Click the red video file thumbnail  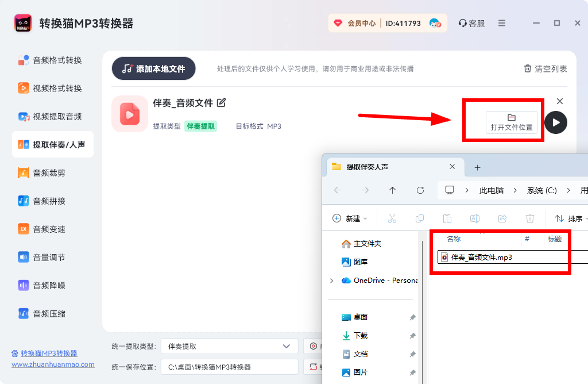click(130, 114)
